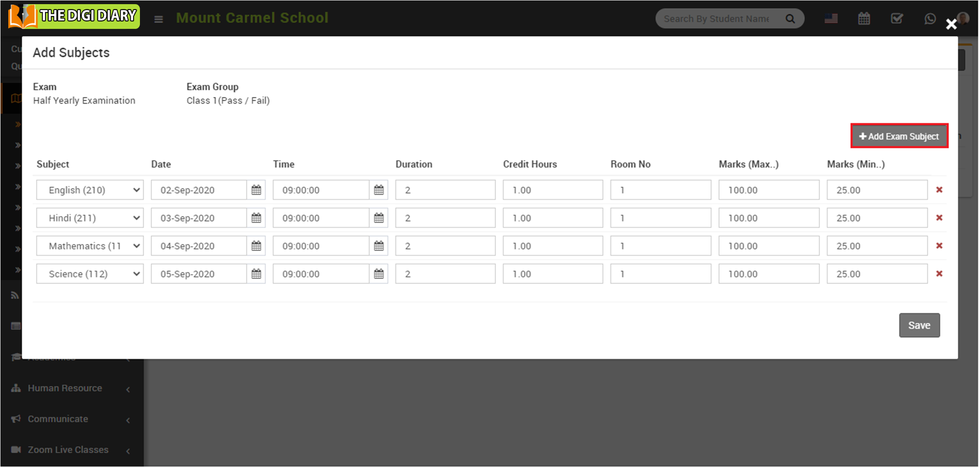Open WhatsApp icon in top header
Viewport: 980px width, 467px height.
tap(930, 19)
